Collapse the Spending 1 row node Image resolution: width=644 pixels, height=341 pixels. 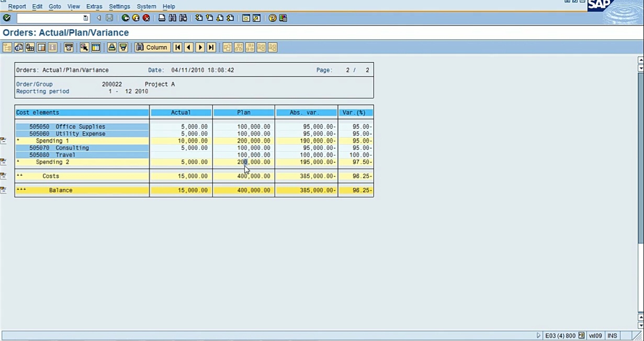(3, 141)
